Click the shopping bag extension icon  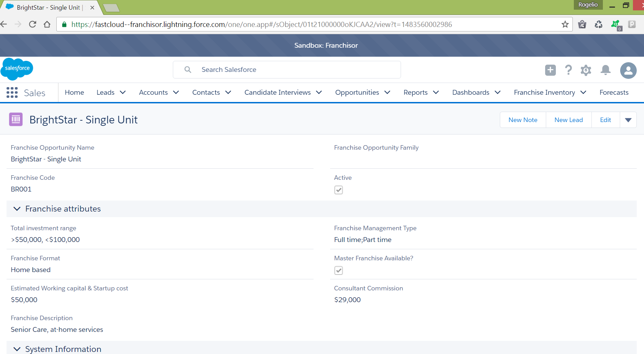click(x=582, y=24)
